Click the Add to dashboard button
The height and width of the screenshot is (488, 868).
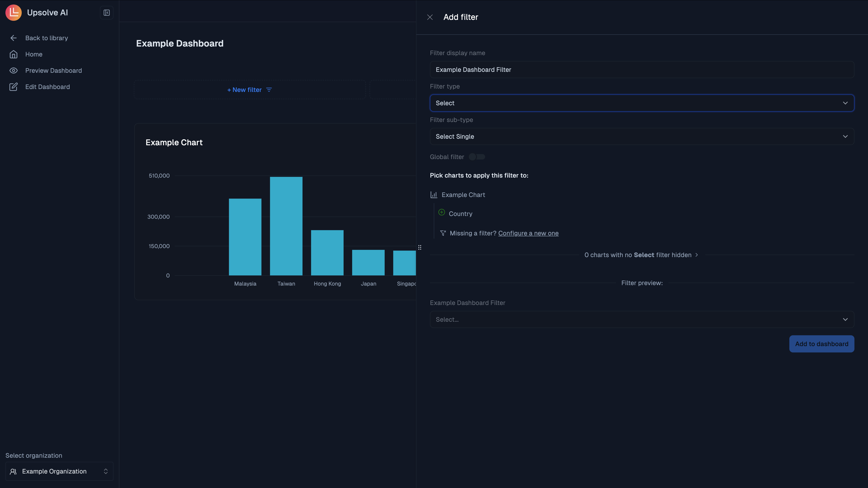pos(821,343)
